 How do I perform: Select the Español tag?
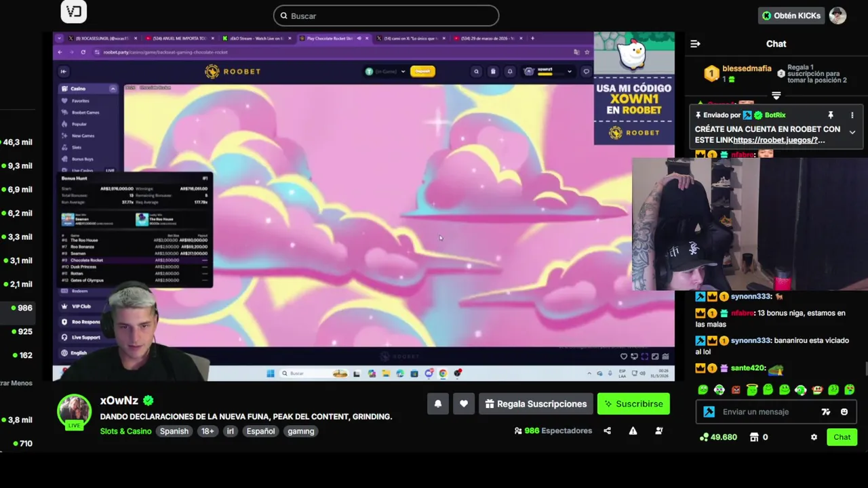tap(261, 431)
